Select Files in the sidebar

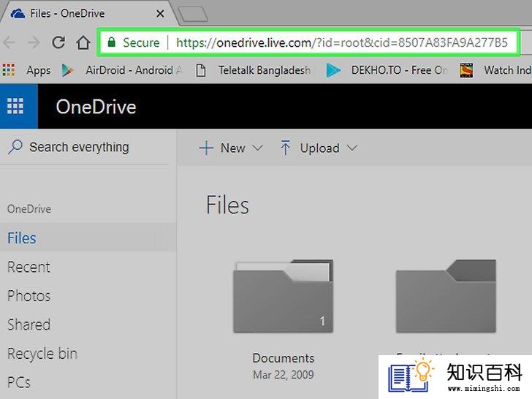(x=88, y=237)
